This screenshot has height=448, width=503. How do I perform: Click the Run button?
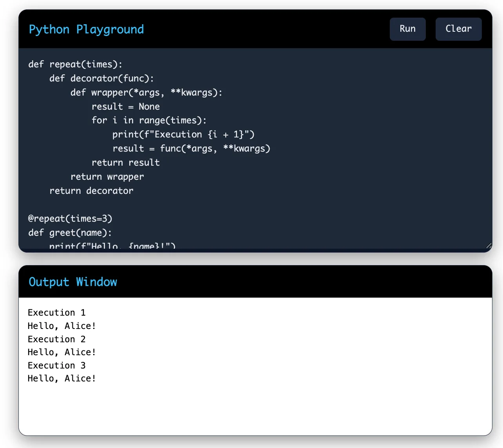(x=407, y=29)
